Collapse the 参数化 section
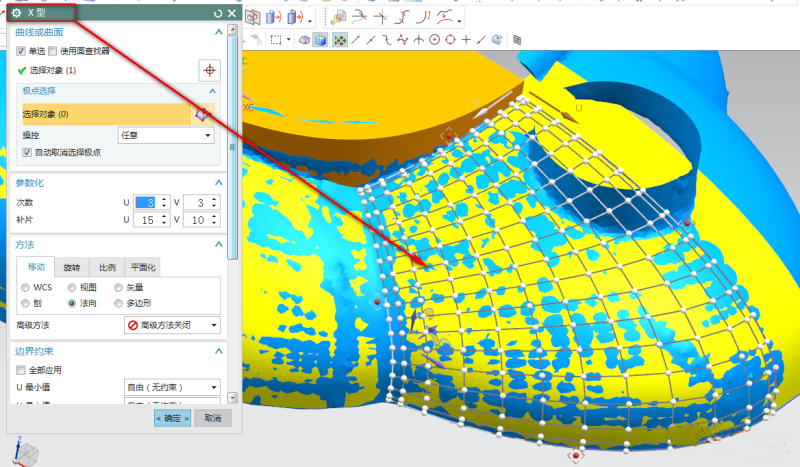Screen dimensions: 800x467 (x=218, y=182)
